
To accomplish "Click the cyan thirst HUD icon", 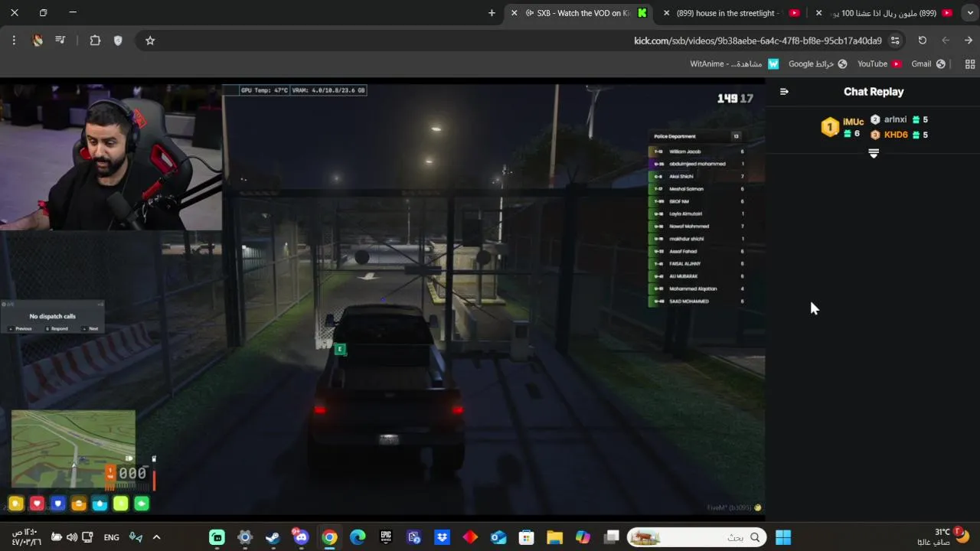I will coord(100,504).
